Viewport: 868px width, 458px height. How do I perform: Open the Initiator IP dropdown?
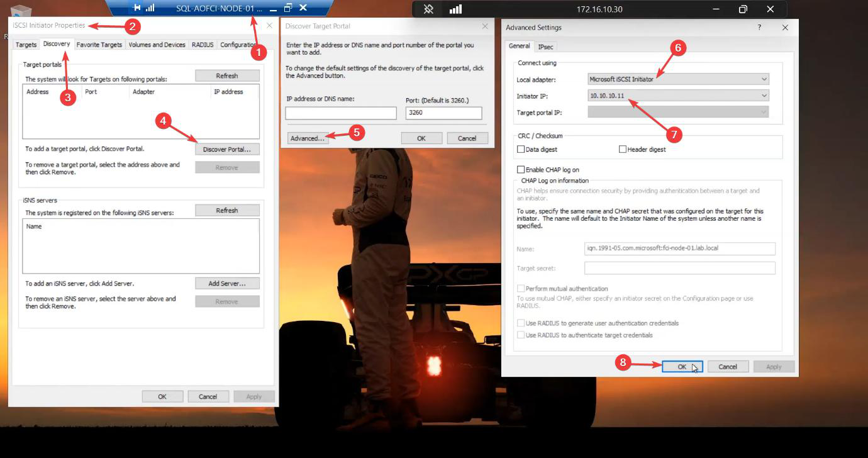coord(678,96)
